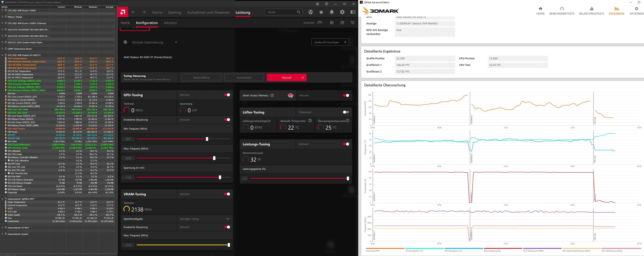Go back with the left arrow icon
Viewport: 644px width, 256px height.
133,12
